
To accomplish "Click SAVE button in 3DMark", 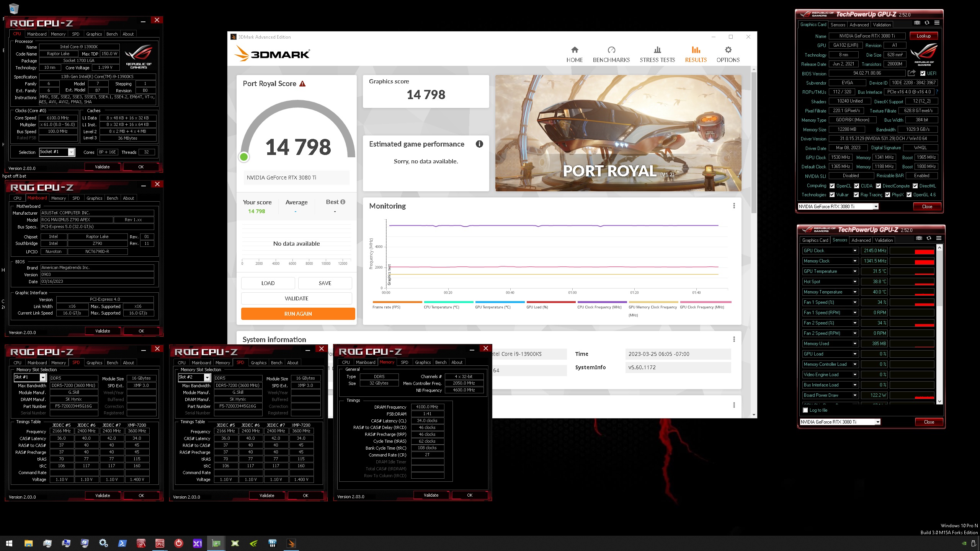I will click(325, 283).
